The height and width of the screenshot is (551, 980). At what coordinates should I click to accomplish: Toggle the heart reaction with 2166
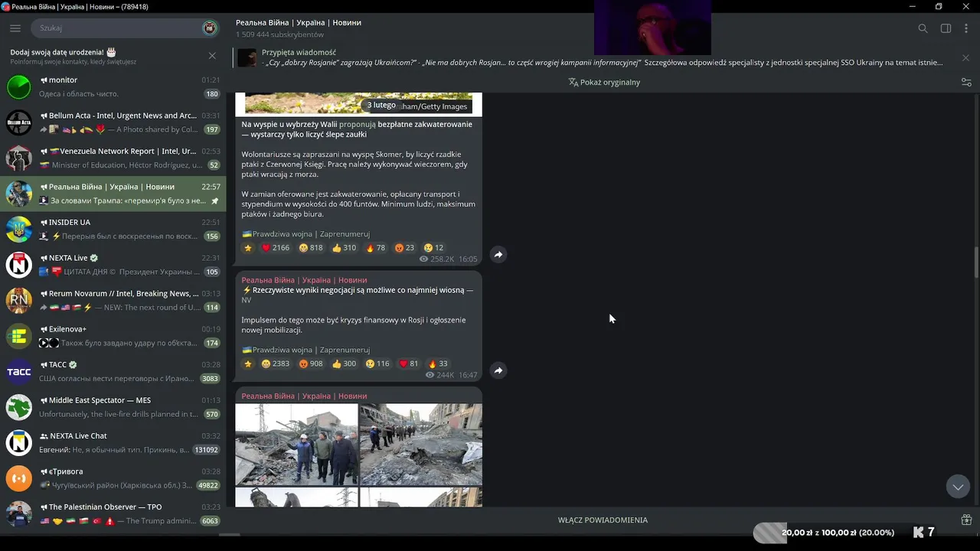(x=276, y=248)
